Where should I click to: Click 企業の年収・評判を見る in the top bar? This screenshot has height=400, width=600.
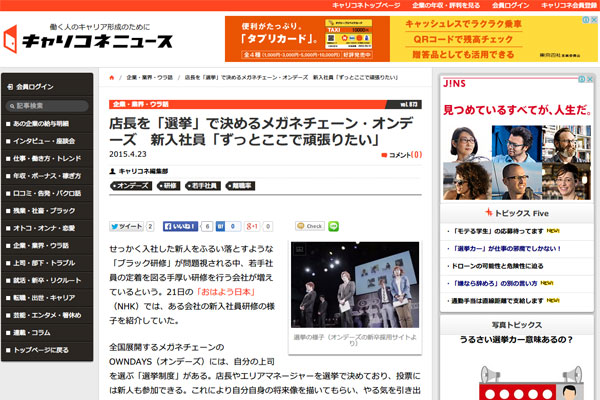pyautogui.click(x=446, y=5)
